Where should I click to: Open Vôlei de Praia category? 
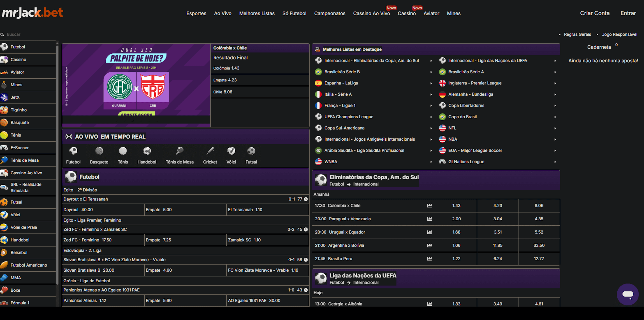28,227
